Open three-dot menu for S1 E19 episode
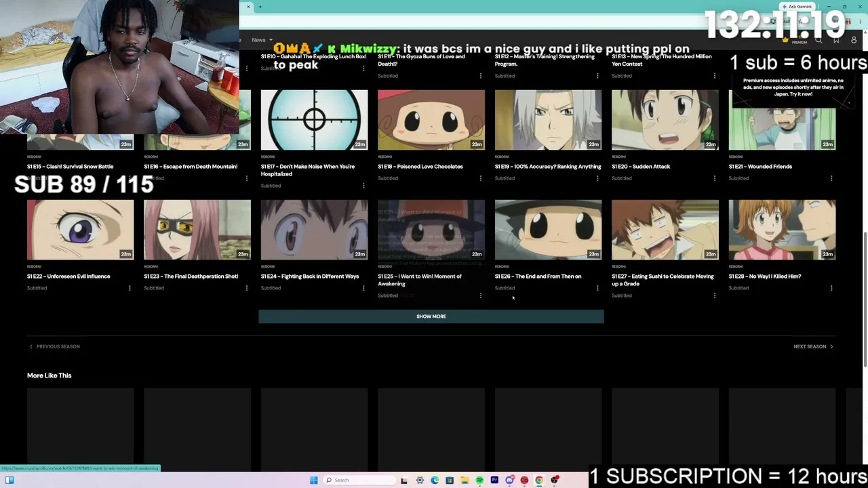 pos(597,178)
